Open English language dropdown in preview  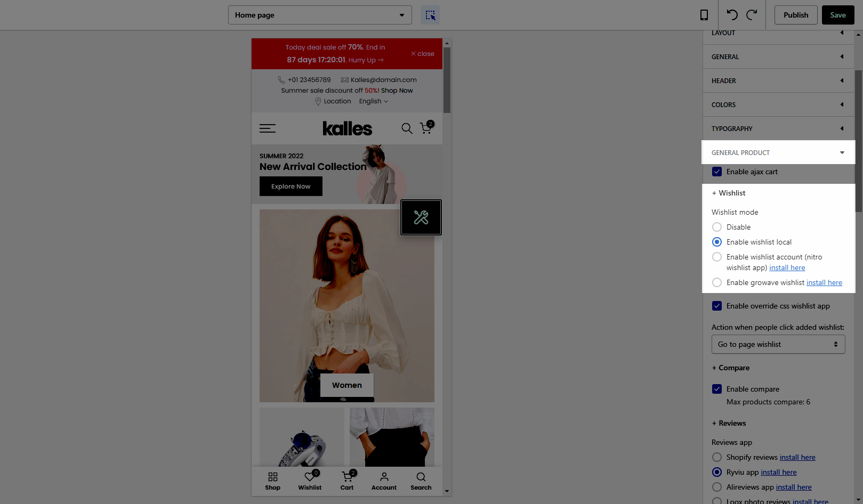coord(374,101)
